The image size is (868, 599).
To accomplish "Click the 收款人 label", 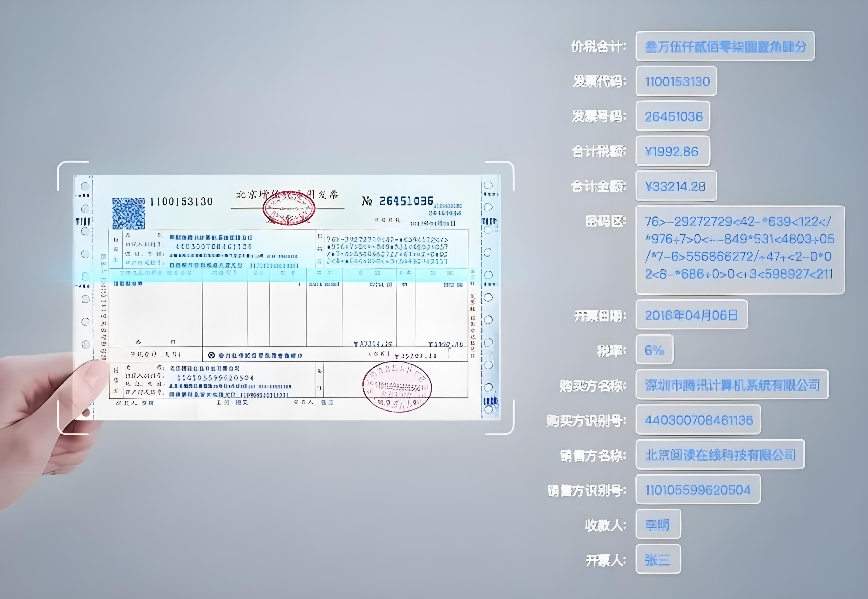I will pos(606,525).
